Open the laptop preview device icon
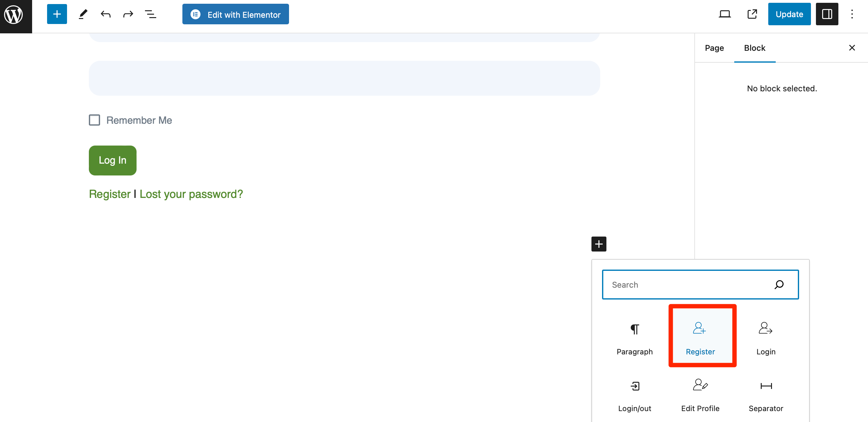868x422 pixels. click(725, 14)
